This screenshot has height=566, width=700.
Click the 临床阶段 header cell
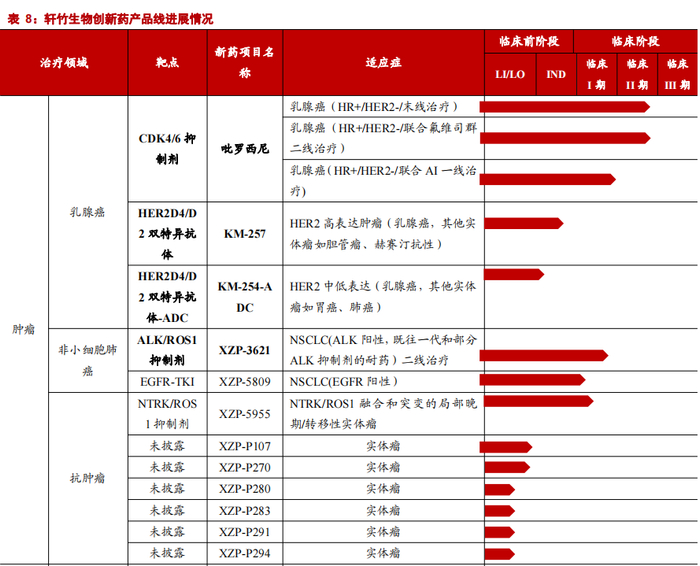click(635, 42)
